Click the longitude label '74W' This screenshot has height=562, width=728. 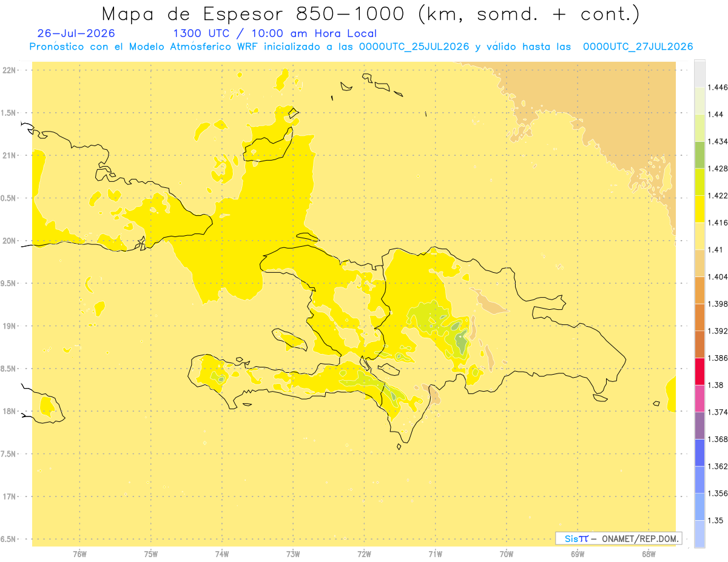point(222,554)
